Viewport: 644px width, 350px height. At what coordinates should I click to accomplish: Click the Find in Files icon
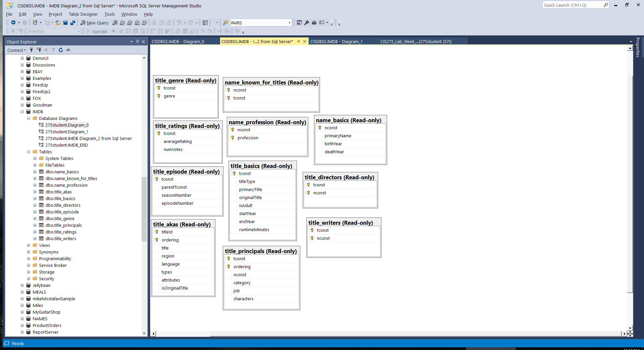coord(225,23)
